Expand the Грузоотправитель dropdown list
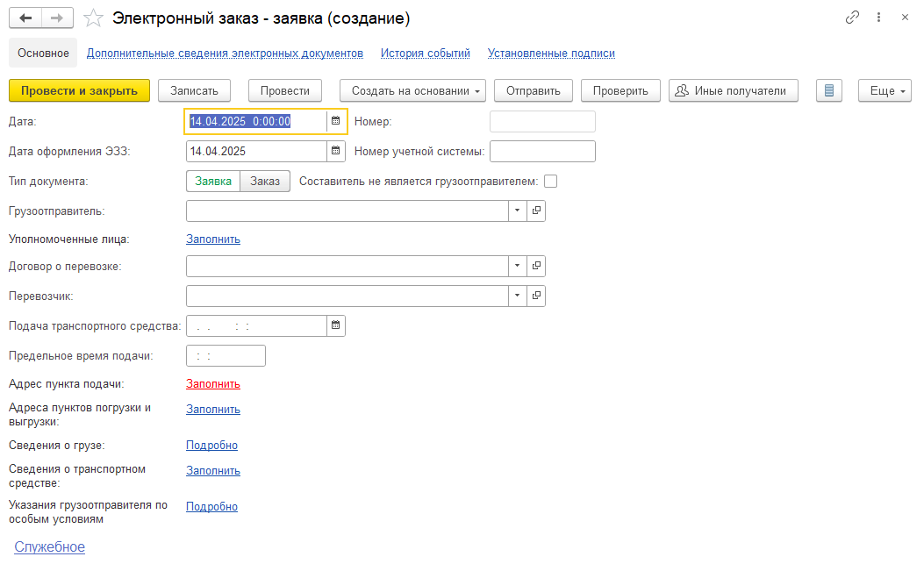Image resolution: width=924 pixels, height=564 pixels. (x=518, y=211)
